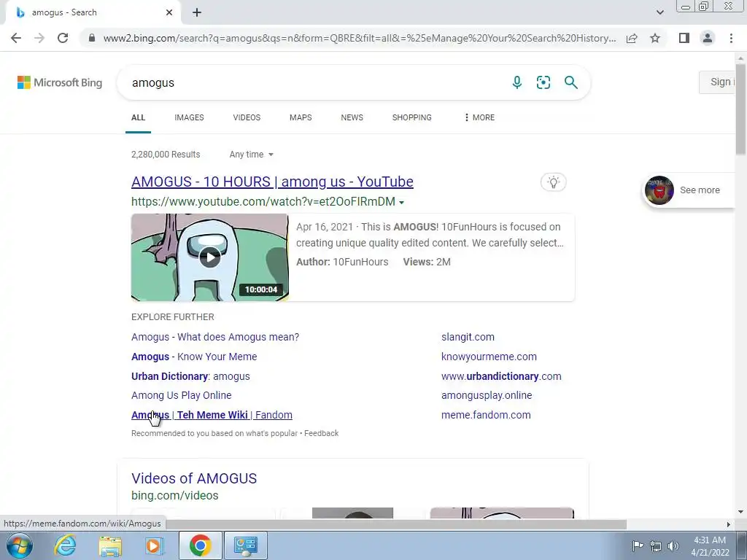Image resolution: width=747 pixels, height=560 pixels.
Task: Click the browser forward arrow
Action: (39, 38)
